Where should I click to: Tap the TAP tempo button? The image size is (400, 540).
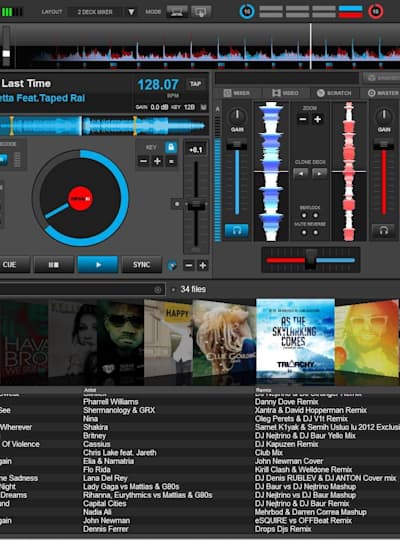click(x=195, y=84)
